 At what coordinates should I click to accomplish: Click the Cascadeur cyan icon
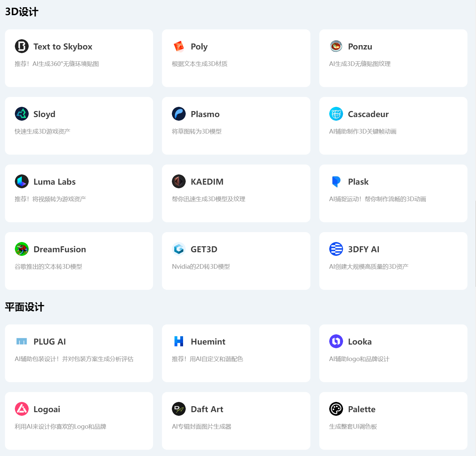336,114
